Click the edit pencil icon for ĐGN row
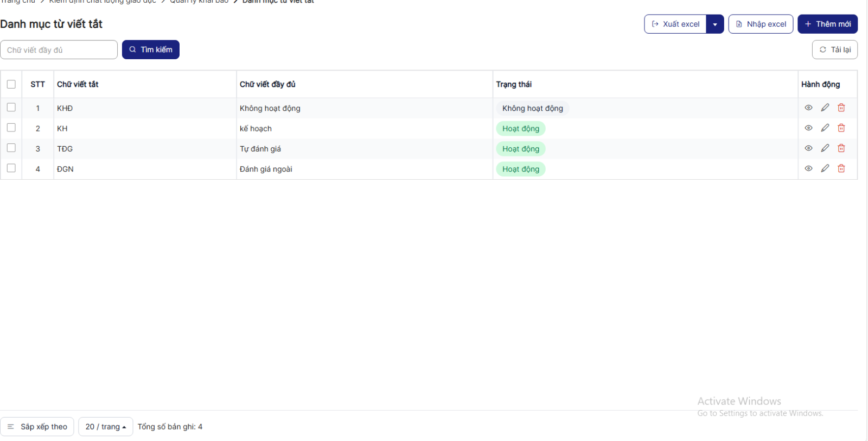 (x=825, y=168)
